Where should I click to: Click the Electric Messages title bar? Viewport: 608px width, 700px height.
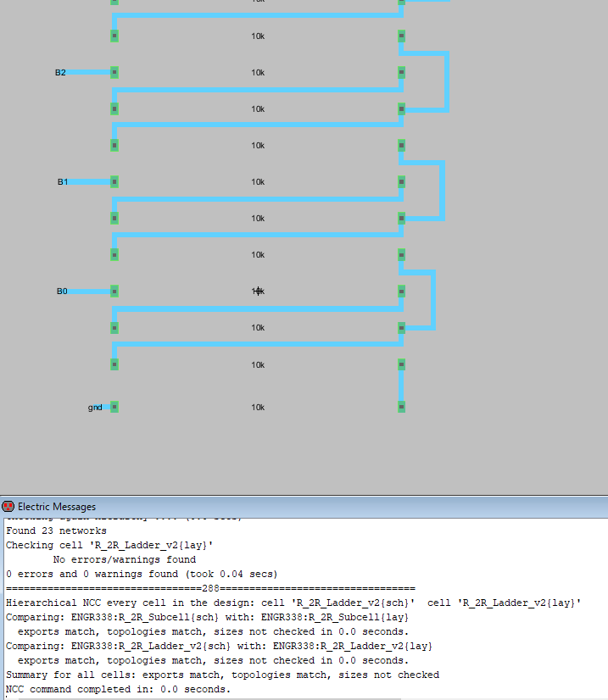(x=304, y=507)
